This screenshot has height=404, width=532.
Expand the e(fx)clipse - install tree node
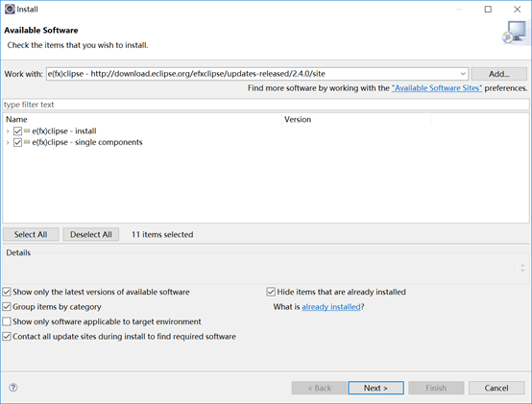(x=8, y=131)
